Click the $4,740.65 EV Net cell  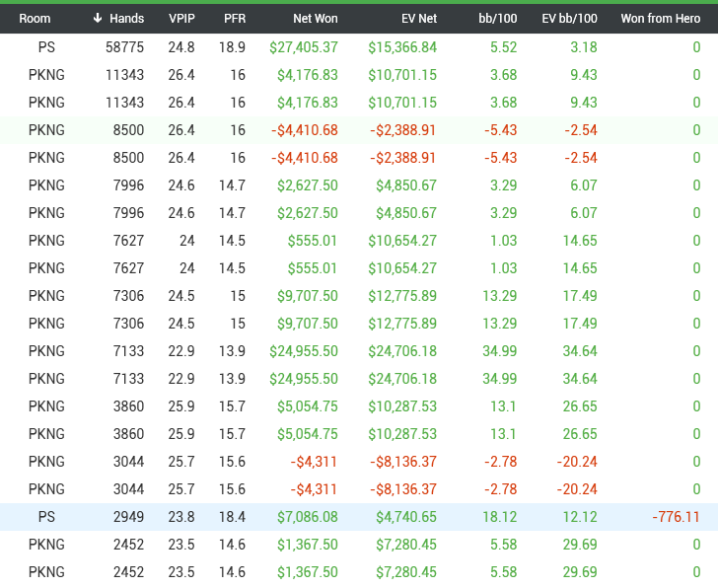click(406, 517)
